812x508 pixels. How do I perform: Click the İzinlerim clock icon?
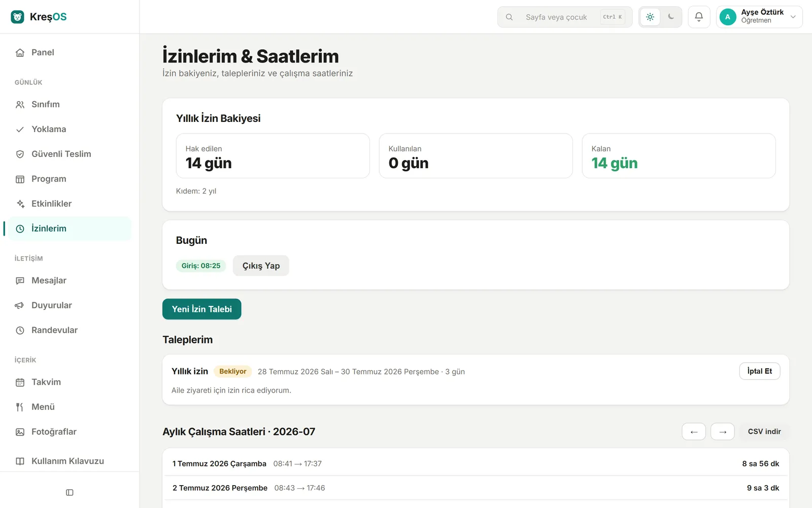20,229
